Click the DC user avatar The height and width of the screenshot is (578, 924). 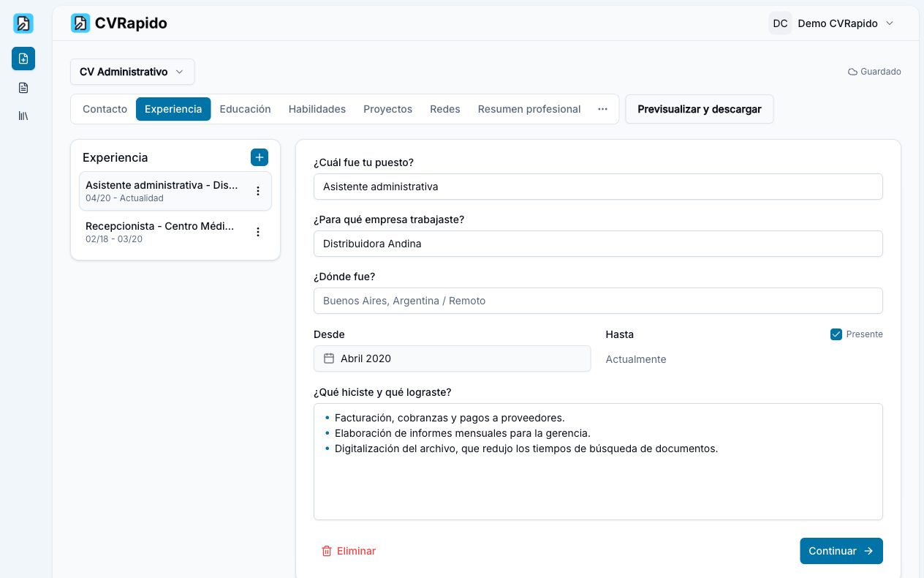[x=780, y=23]
